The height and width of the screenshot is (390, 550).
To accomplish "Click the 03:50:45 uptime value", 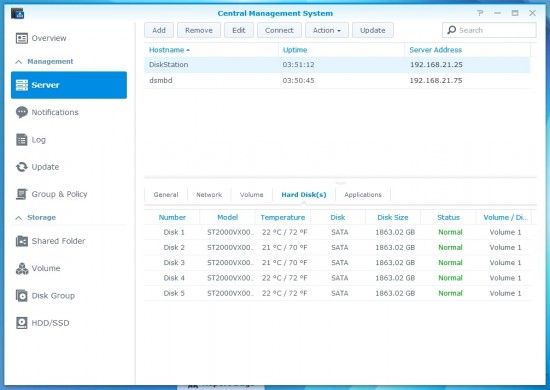I will click(299, 81).
